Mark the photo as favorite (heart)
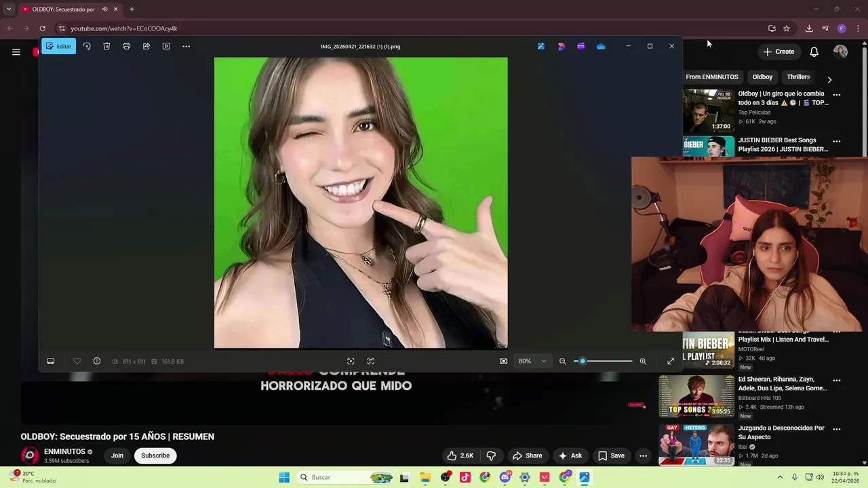Image resolution: width=868 pixels, height=488 pixels. click(x=77, y=361)
